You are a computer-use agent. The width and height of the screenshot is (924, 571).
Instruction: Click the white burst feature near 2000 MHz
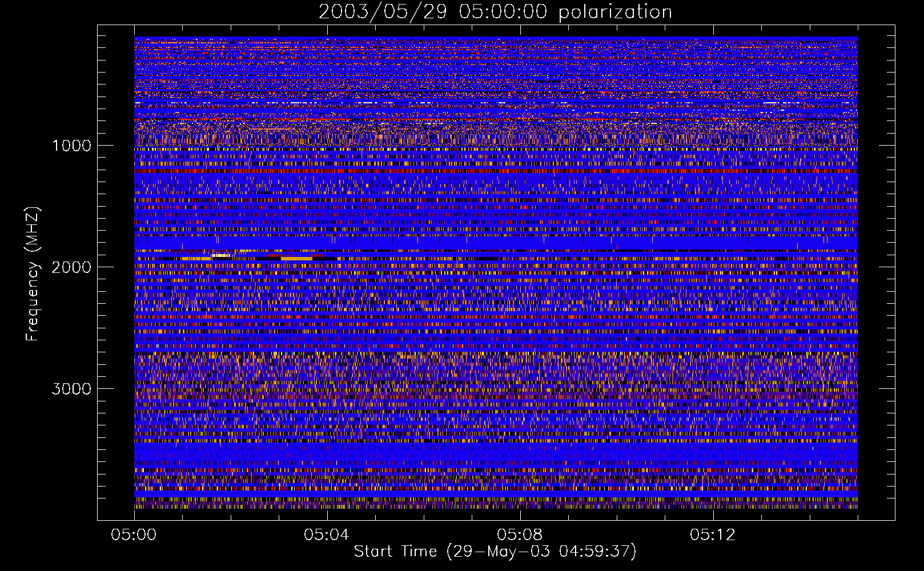click(x=222, y=255)
